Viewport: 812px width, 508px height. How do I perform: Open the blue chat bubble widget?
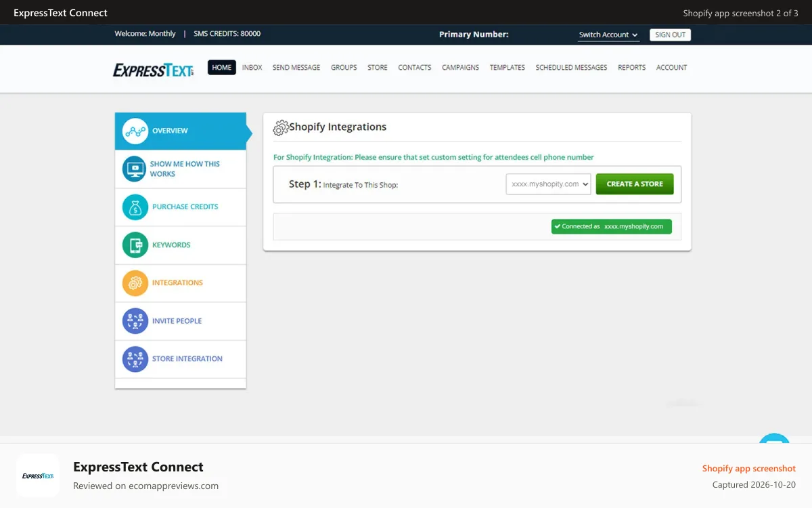(774, 439)
